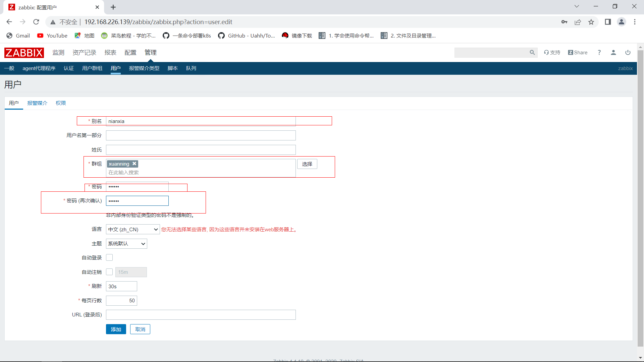Open the Zabbix support headset link
Image resolution: width=644 pixels, height=362 pixels.
point(552,53)
